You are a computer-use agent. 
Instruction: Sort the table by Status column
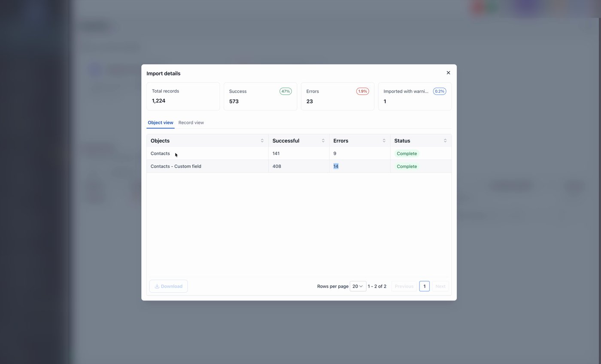coord(445,140)
